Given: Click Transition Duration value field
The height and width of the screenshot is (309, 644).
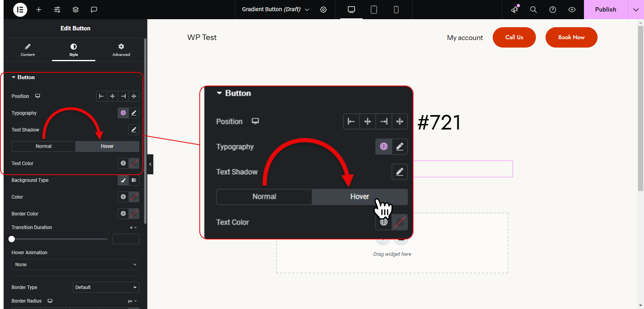Looking at the screenshot, I should coord(126,239).
